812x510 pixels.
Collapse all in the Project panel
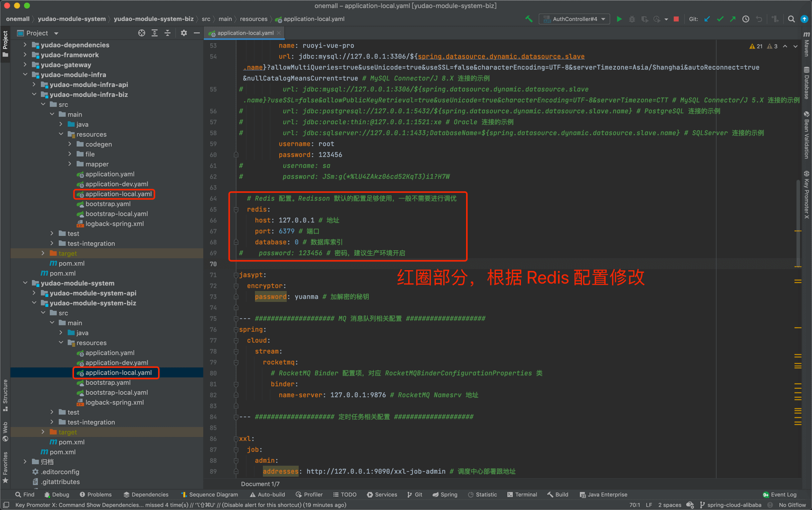point(167,33)
